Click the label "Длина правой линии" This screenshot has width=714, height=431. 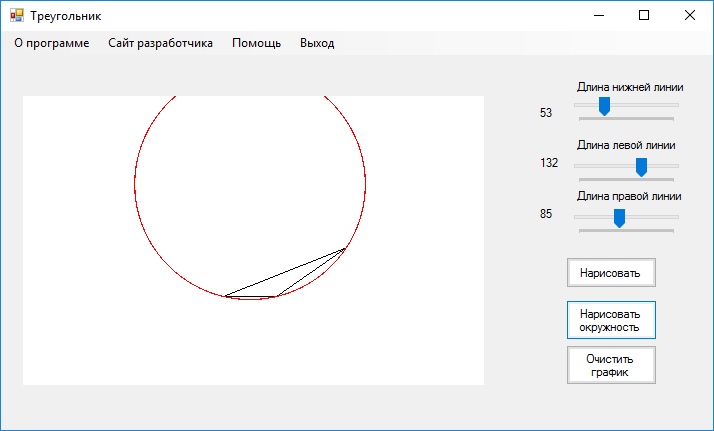click(x=629, y=196)
